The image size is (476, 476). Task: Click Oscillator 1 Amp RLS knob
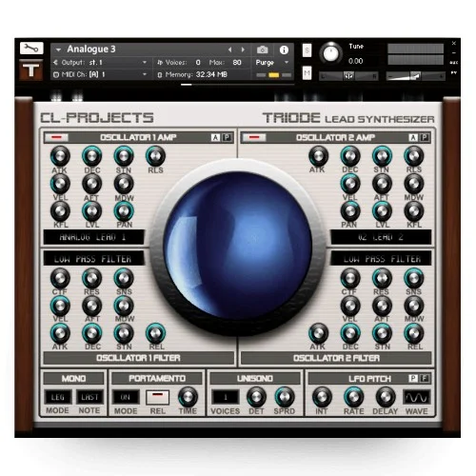coord(155,156)
